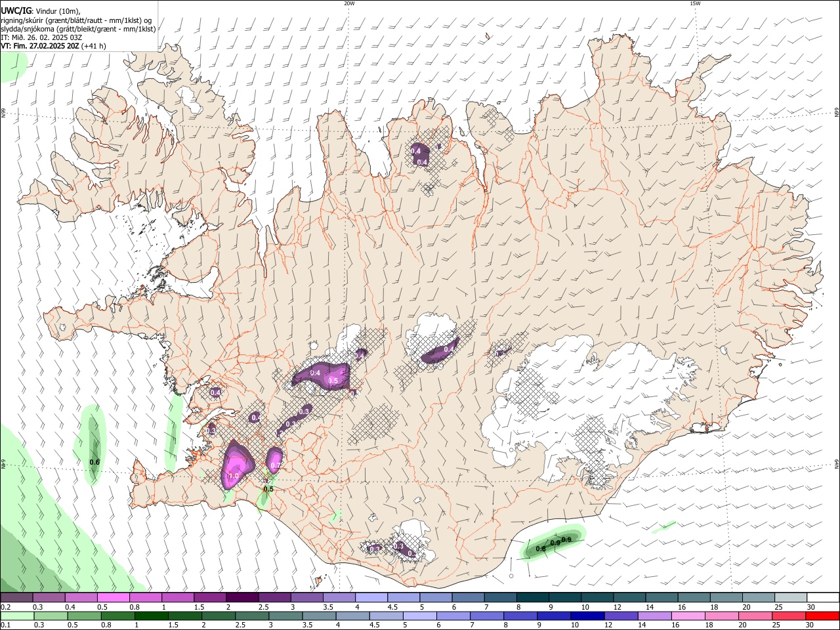Screen dimensions: 840x630
Task: Click the 0.6 value in western ocean patch
Action: (x=94, y=462)
